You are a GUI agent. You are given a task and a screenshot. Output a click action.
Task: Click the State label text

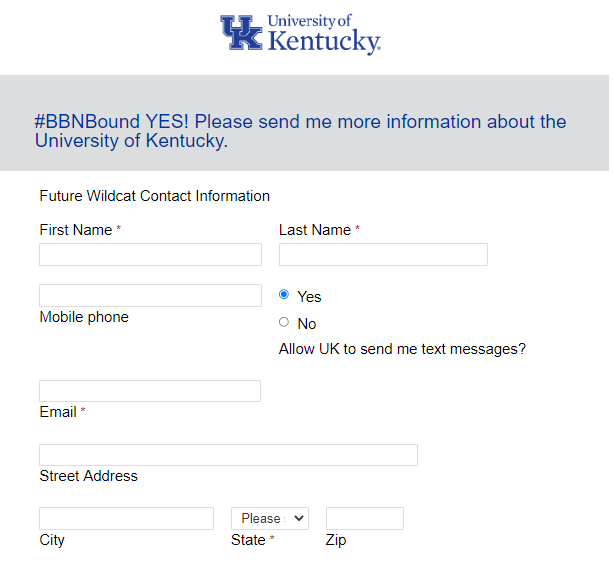point(248,540)
